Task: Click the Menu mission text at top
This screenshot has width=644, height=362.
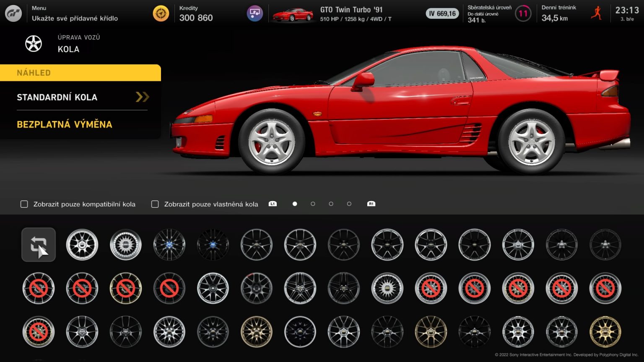Action: [x=75, y=18]
